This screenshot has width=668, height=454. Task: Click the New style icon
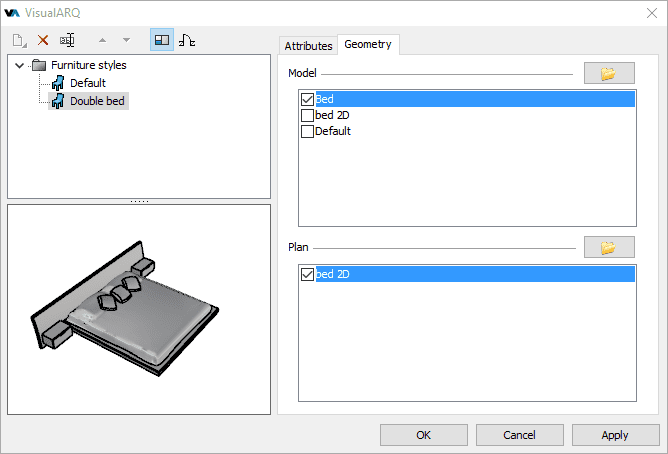20,40
